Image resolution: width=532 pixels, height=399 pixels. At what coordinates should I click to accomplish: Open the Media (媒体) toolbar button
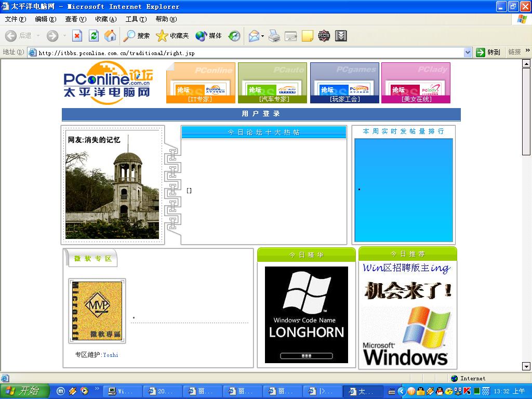coord(208,36)
